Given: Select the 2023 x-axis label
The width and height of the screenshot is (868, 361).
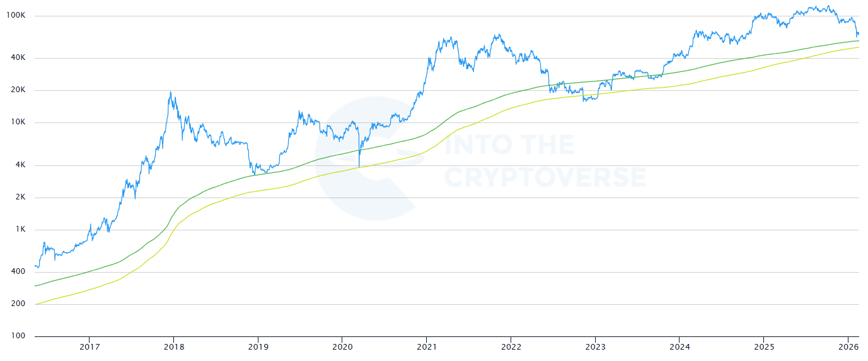Looking at the screenshot, I should point(595,346).
